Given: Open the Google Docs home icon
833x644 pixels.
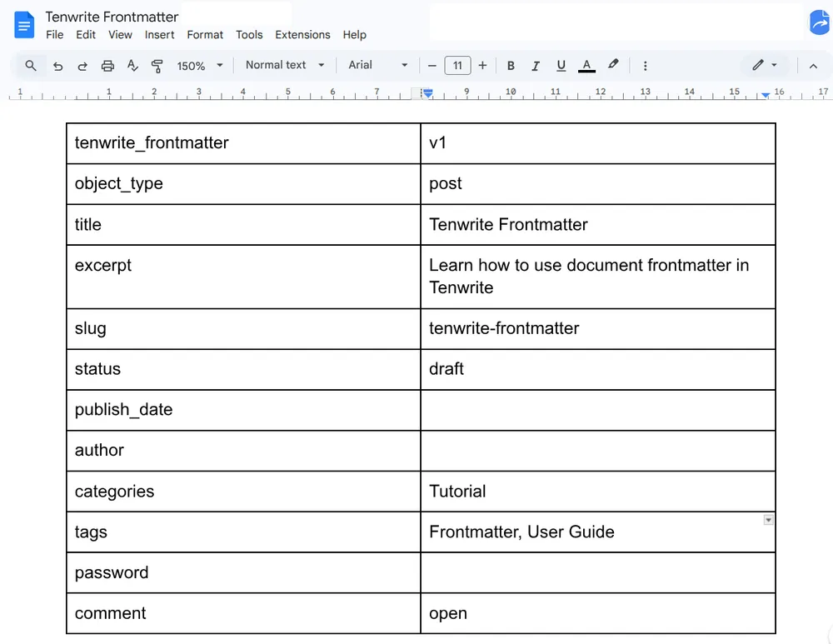Looking at the screenshot, I should [x=24, y=25].
